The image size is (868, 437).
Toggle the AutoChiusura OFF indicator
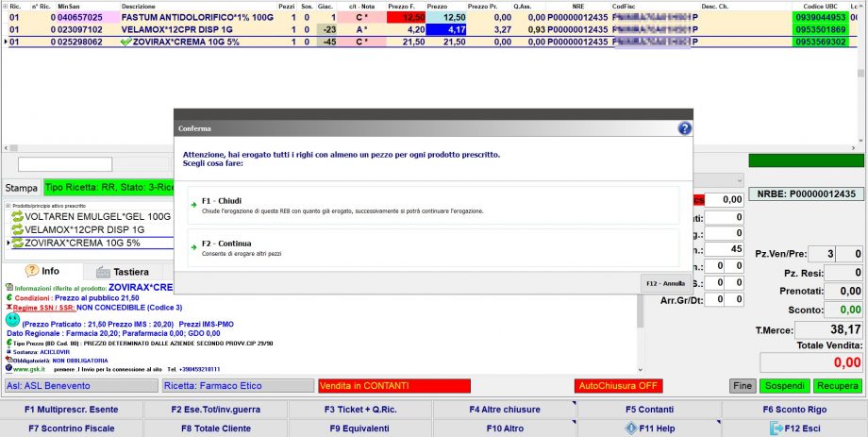point(618,385)
